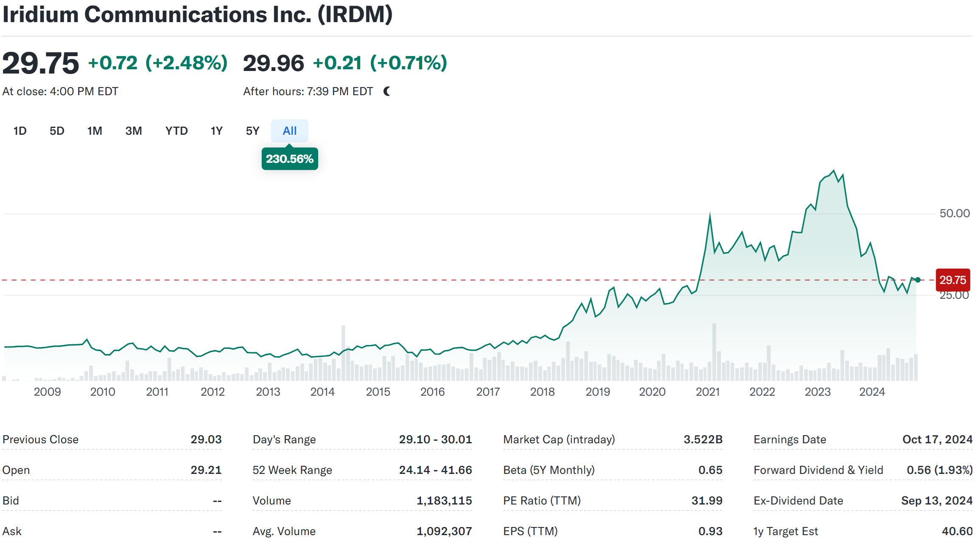
Task: Click the Bid label
Action: click(x=11, y=501)
